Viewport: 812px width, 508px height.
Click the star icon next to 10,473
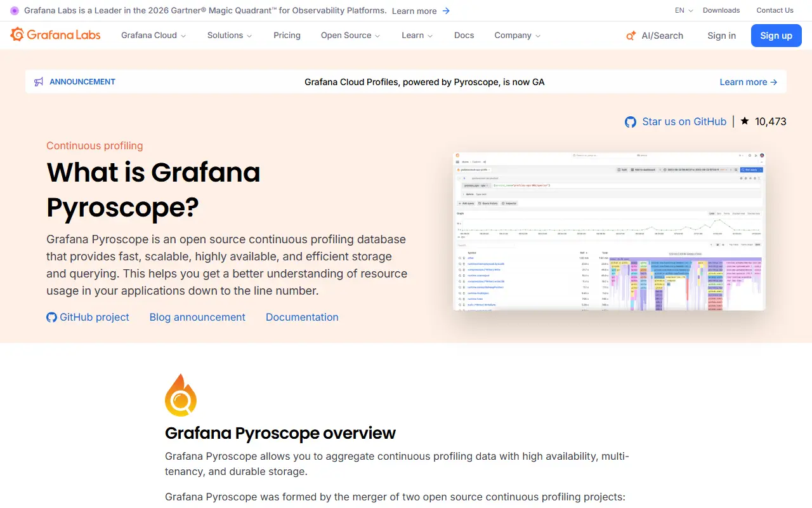pyautogui.click(x=745, y=121)
